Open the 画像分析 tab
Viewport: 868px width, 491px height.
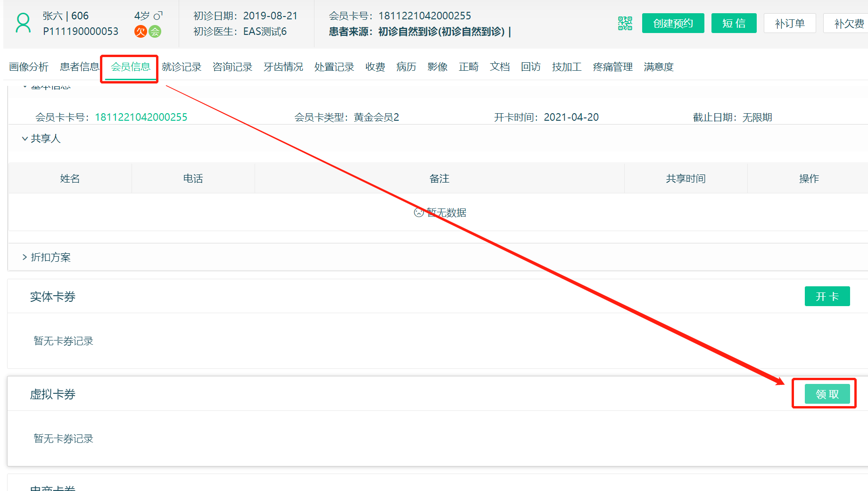pyautogui.click(x=29, y=67)
